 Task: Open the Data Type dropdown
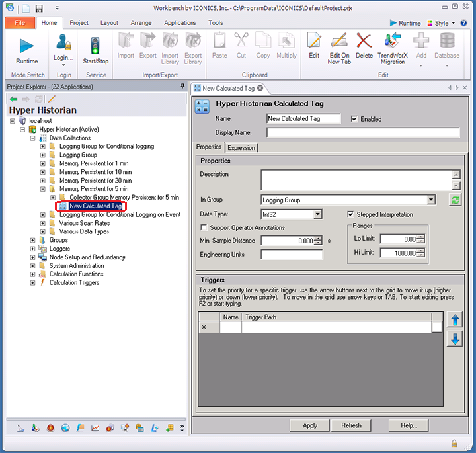[x=317, y=214]
